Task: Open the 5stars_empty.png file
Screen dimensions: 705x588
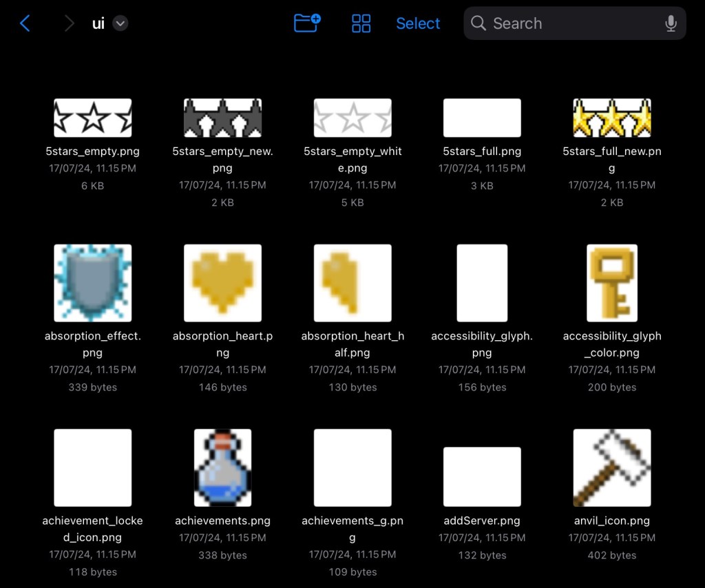Action: pyautogui.click(x=93, y=118)
